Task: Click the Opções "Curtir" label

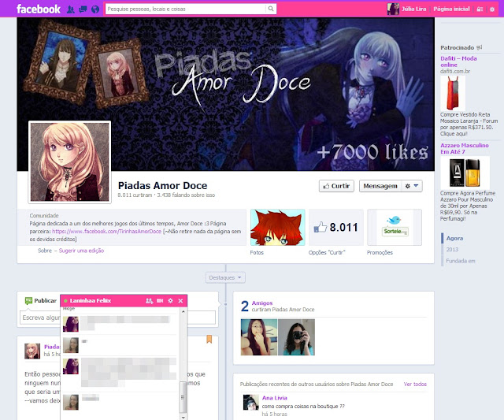Action: (327, 253)
